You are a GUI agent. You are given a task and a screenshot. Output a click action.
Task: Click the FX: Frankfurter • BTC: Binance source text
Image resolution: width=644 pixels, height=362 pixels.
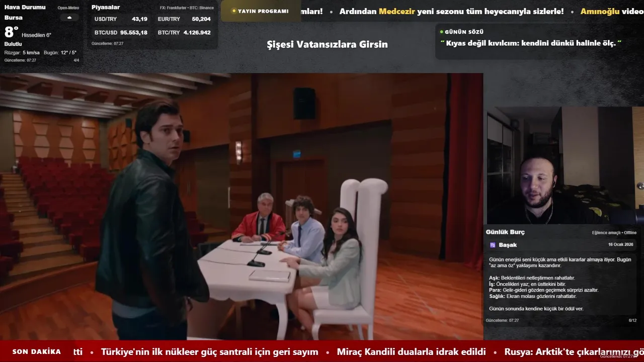[187, 8]
